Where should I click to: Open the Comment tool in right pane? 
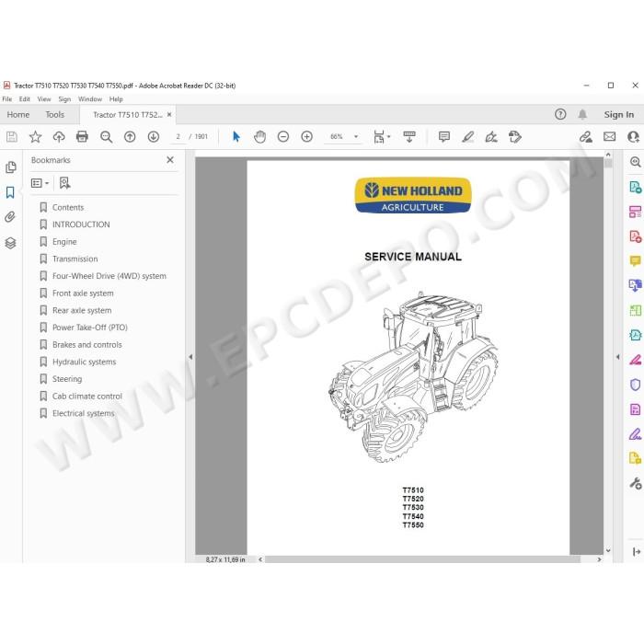click(635, 261)
